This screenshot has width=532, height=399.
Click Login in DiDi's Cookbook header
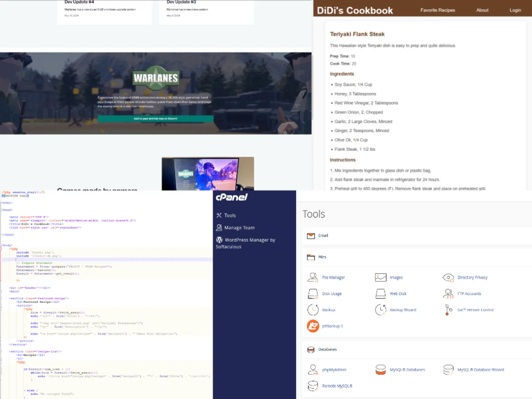coord(515,10)
